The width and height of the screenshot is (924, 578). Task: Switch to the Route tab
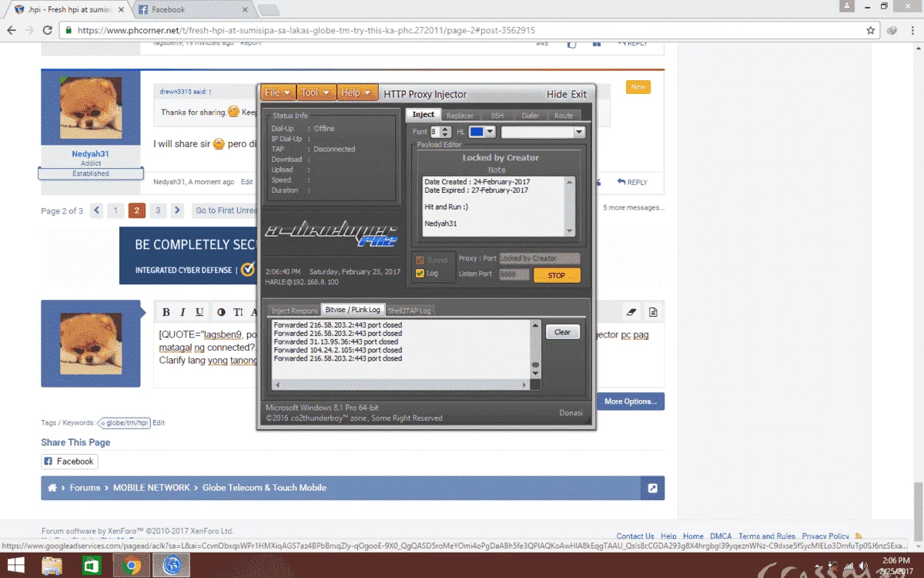pos(564,116)
